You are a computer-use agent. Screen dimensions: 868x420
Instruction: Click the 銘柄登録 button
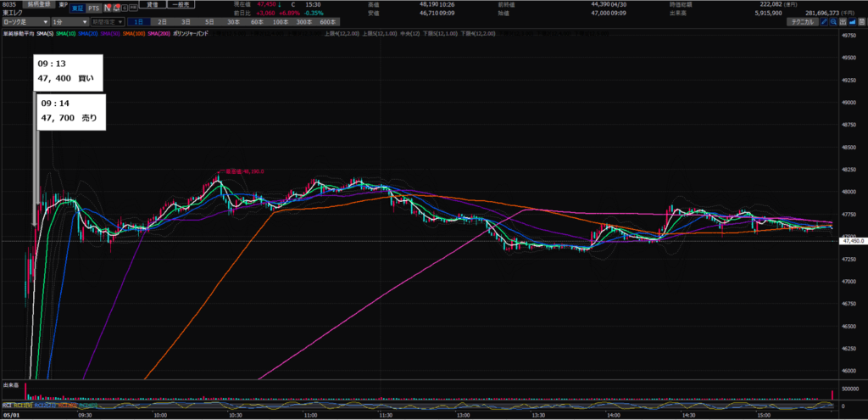(x=39, y=4)
